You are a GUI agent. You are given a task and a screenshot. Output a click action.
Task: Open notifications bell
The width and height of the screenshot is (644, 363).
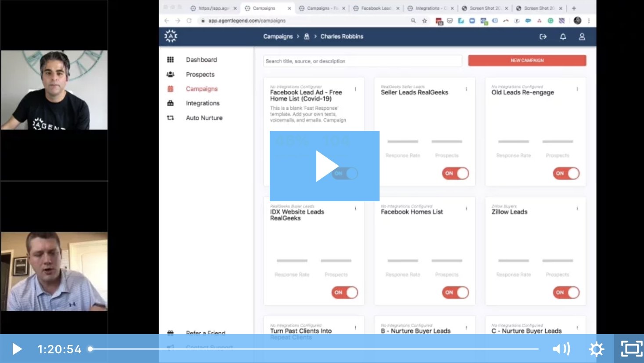click(563, 37)
